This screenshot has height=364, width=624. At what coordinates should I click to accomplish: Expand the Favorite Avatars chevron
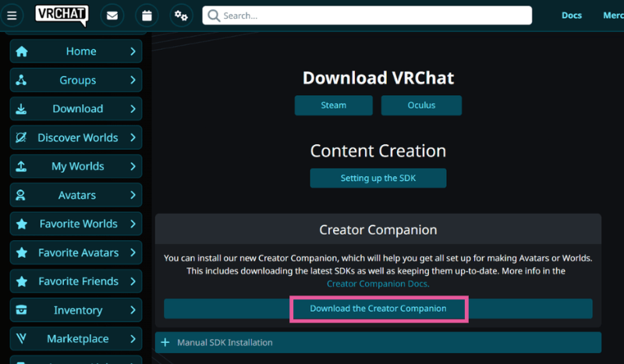(133, 253)
